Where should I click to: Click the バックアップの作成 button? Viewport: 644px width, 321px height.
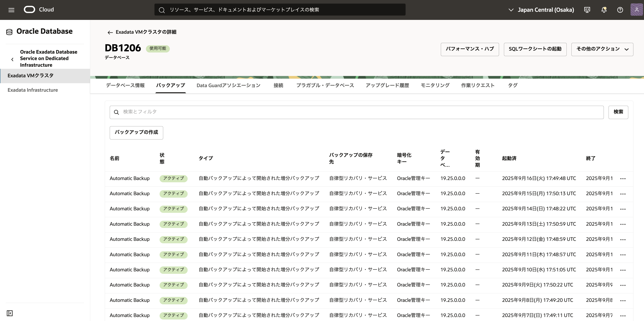tap(136, 132)
